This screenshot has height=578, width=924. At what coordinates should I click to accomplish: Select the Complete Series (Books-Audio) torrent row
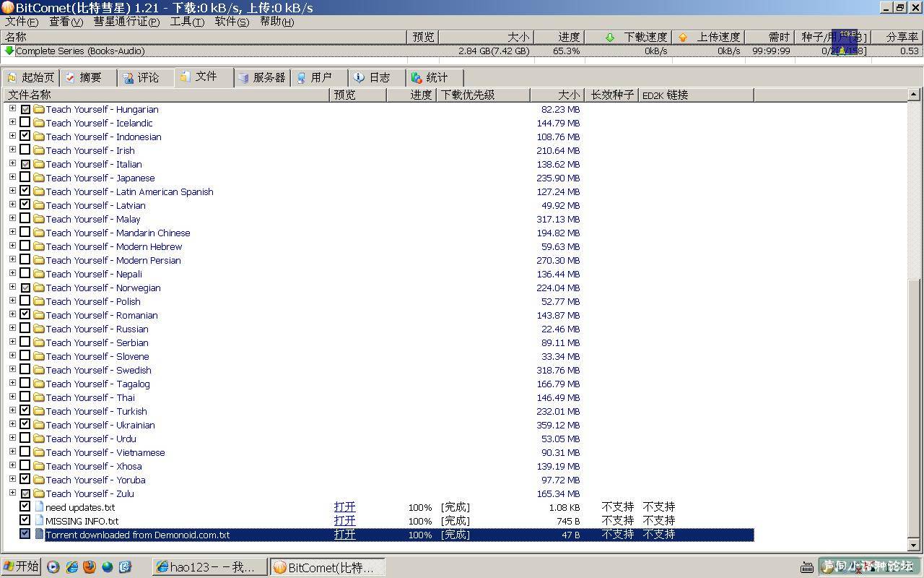[x=462, y=51]
